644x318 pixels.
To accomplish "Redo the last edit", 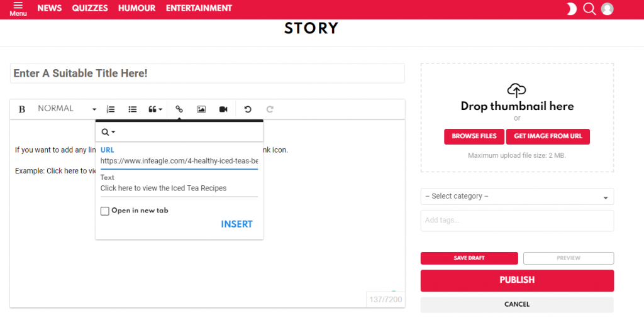I will pyautogui.click(x=270, y=109).
